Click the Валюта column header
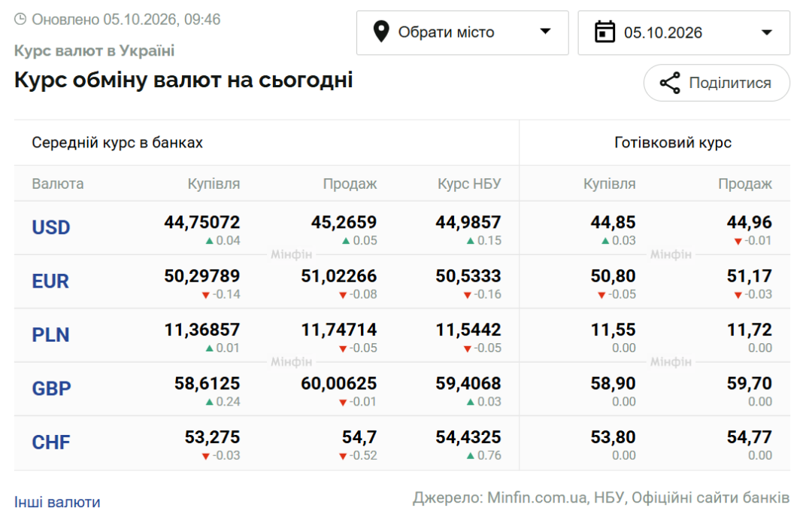 coord(57,184)
